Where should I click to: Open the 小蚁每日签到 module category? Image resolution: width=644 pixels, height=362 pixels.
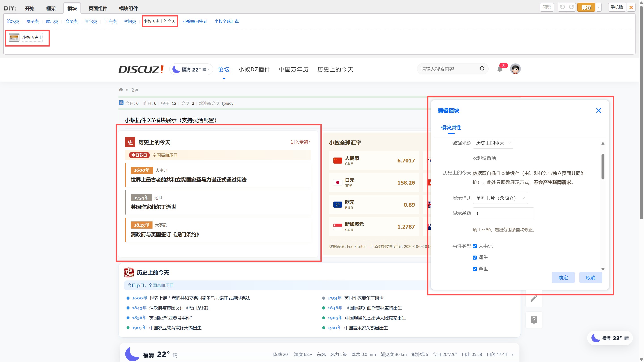tap(195, 21)
